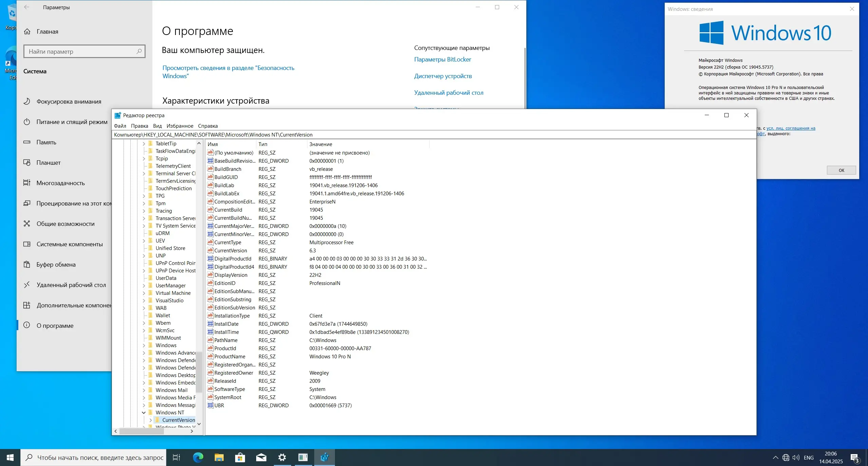868x466 pixels.
Task: Click the UBR DWORD value icon
Action: 210,405
